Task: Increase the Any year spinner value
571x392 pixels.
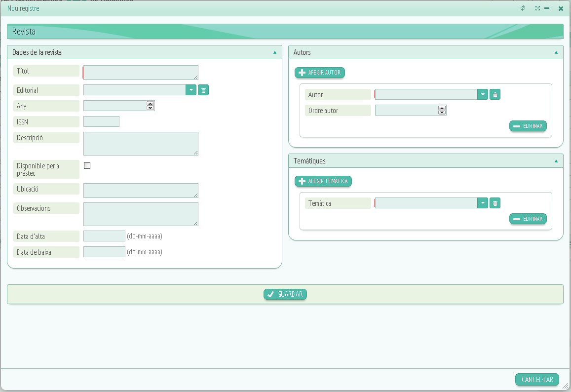Action: click(x=151, y=103)
